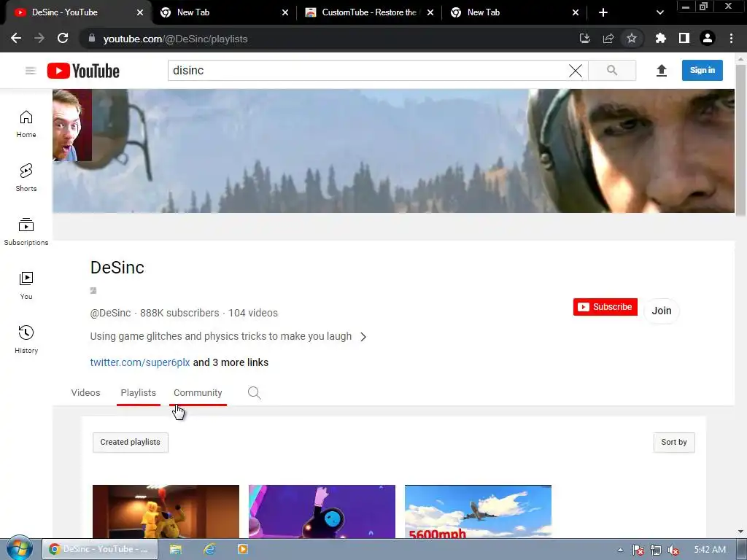Click the taskbar clock 5:42 AM
Screen dimensions: 747x560
click(710, 550)
